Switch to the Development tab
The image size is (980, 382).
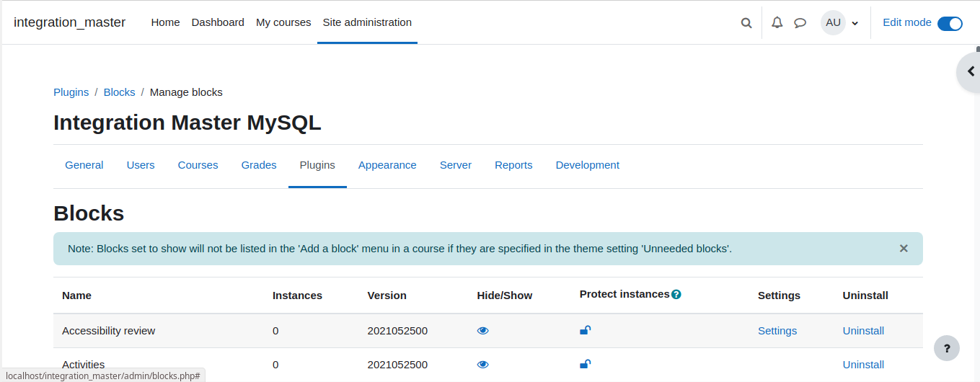(587, 165)
